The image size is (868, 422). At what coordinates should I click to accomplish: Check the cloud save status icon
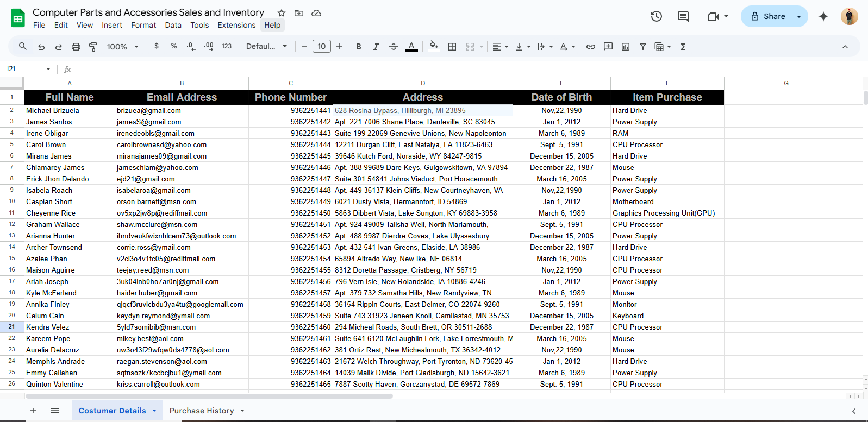pos(316,13)
